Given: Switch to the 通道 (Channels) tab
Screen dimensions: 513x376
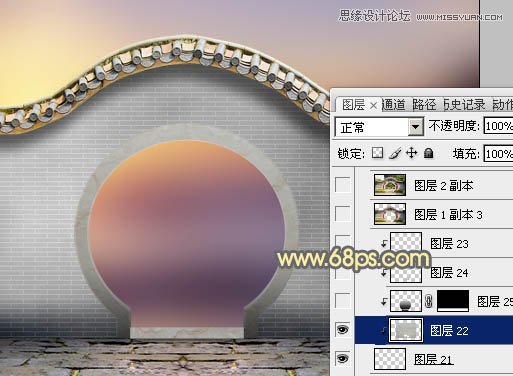Looking at the screenshot, I should [394, 105].
